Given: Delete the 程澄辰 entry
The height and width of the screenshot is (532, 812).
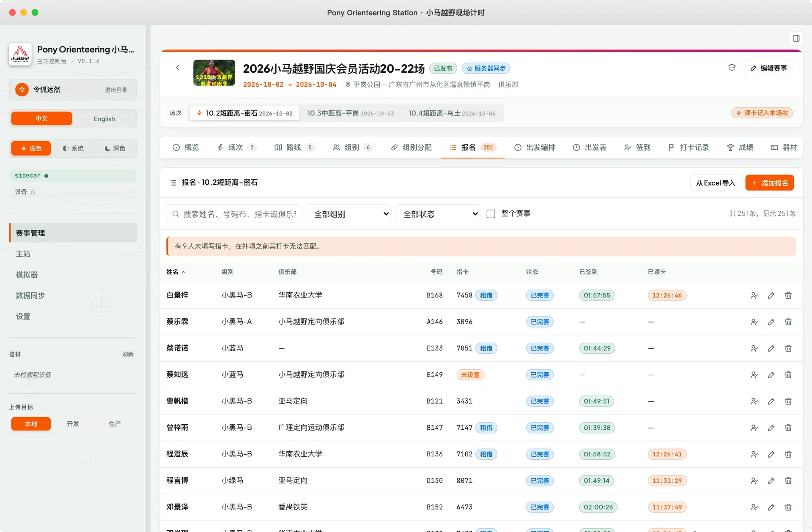Looking at the screenshot, I should pos(788,454).
